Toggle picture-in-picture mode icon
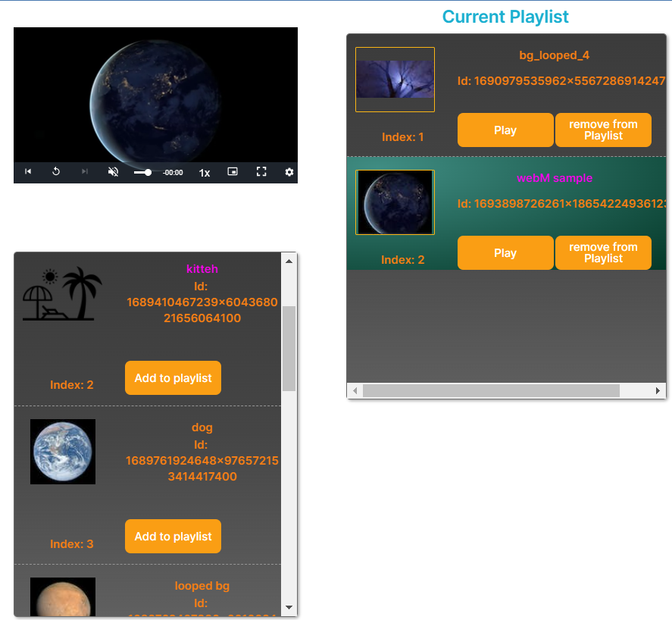Screen dimensions: 672x620 (233, 171)
